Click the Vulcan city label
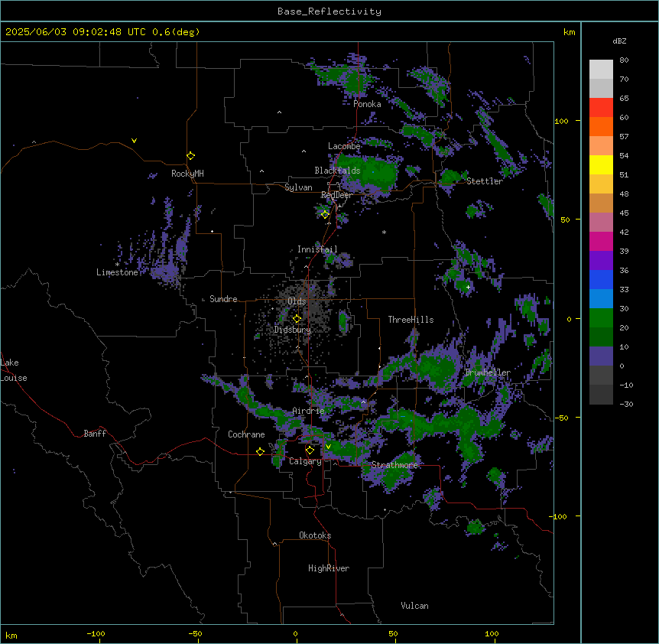Image resolution: width=659 pixels, height=644 pixels. [414, 606]
